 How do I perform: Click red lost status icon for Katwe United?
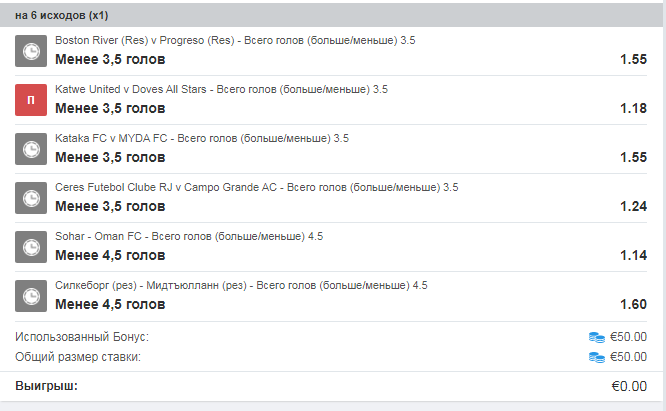pos(31,99)
